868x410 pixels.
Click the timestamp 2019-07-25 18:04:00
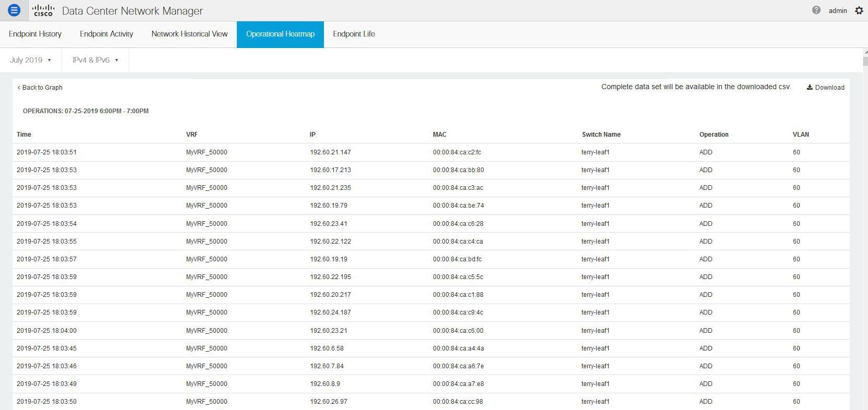pos(46,331)
